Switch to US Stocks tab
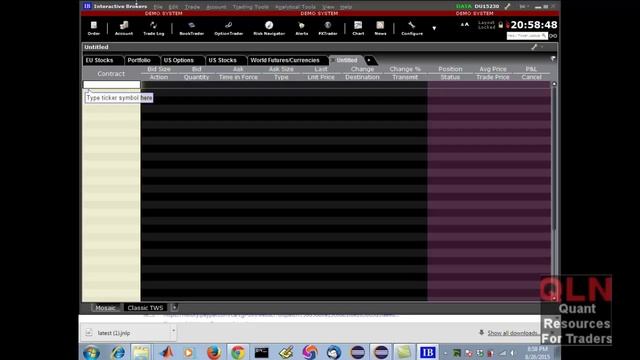Image resolution: width=640 pixels, height=360 pixels. coord(222,60)
